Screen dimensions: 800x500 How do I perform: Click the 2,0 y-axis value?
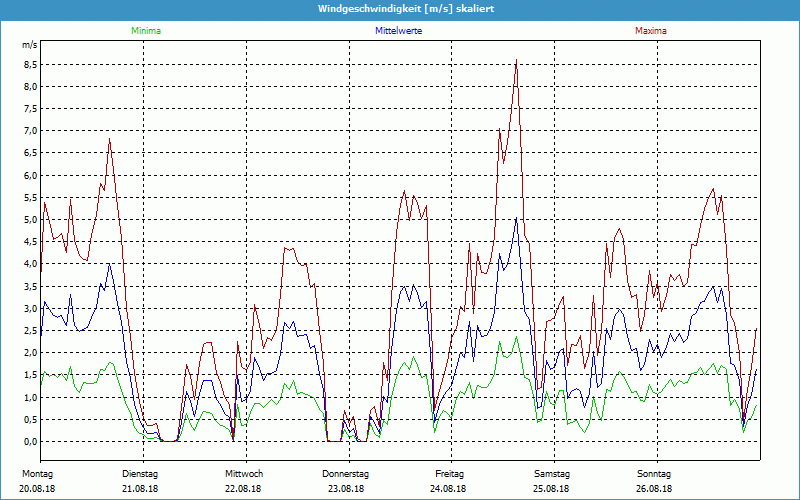coord(31,353)
